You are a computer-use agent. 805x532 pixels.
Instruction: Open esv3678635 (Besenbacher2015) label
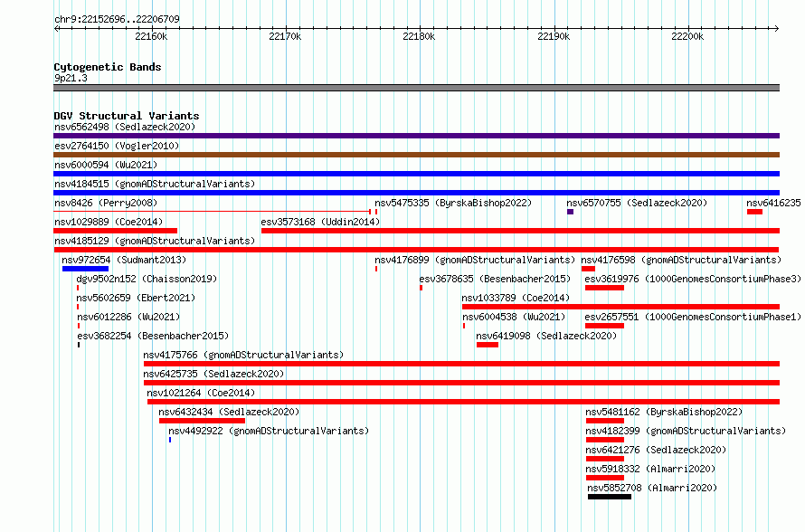495,279
